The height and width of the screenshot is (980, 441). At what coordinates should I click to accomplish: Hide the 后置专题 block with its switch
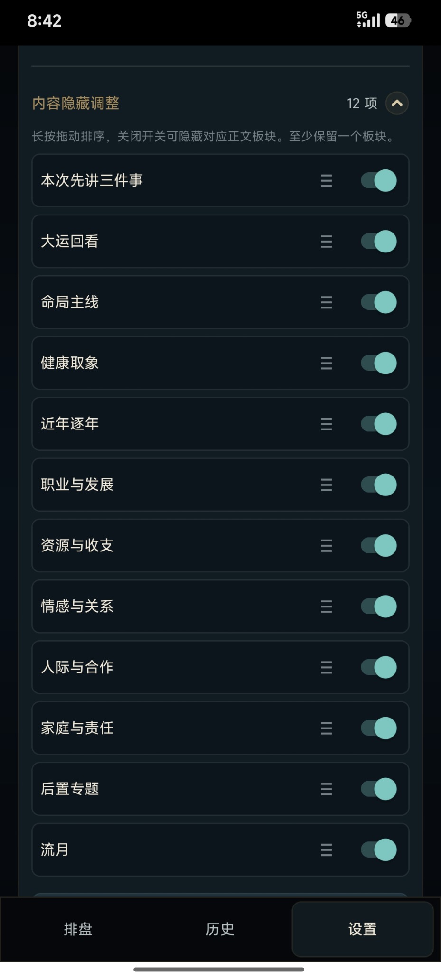[379, 789]
